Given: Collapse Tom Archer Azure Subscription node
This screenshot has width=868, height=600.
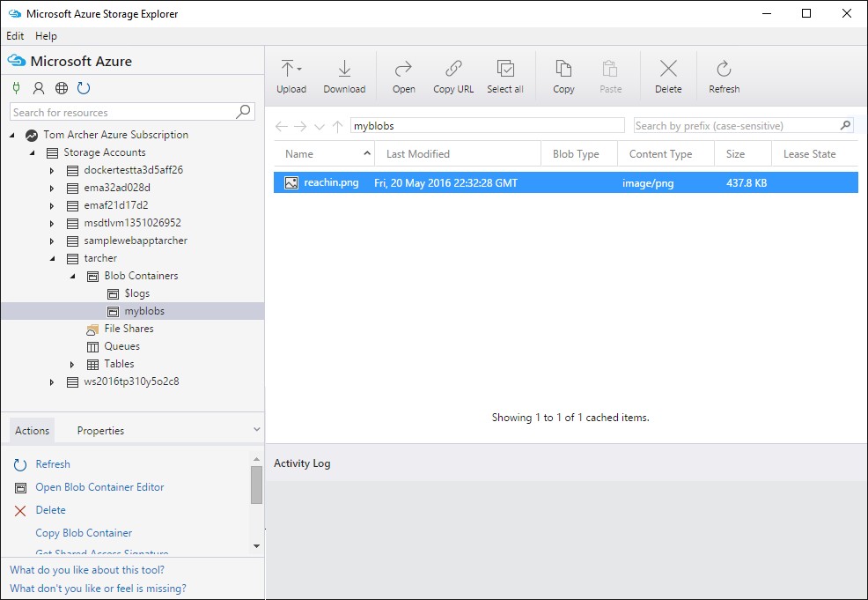Looking at the screenshot, I should 12,135.
